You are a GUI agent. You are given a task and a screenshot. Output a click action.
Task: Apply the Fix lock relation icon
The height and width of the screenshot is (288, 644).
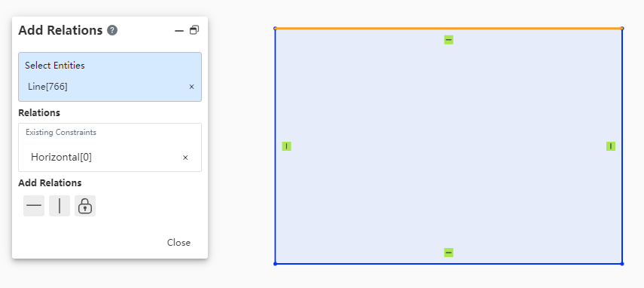pos(85,206)
